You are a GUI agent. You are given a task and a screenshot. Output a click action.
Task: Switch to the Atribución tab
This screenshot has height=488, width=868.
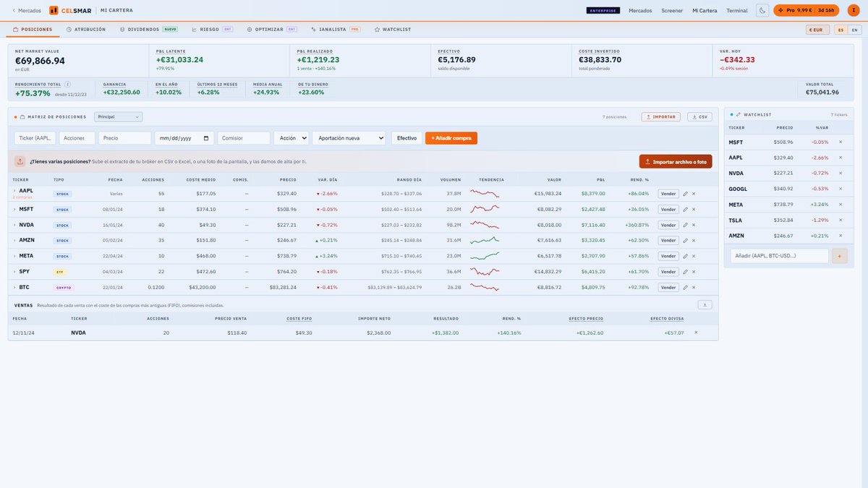[x=86, y=30]
